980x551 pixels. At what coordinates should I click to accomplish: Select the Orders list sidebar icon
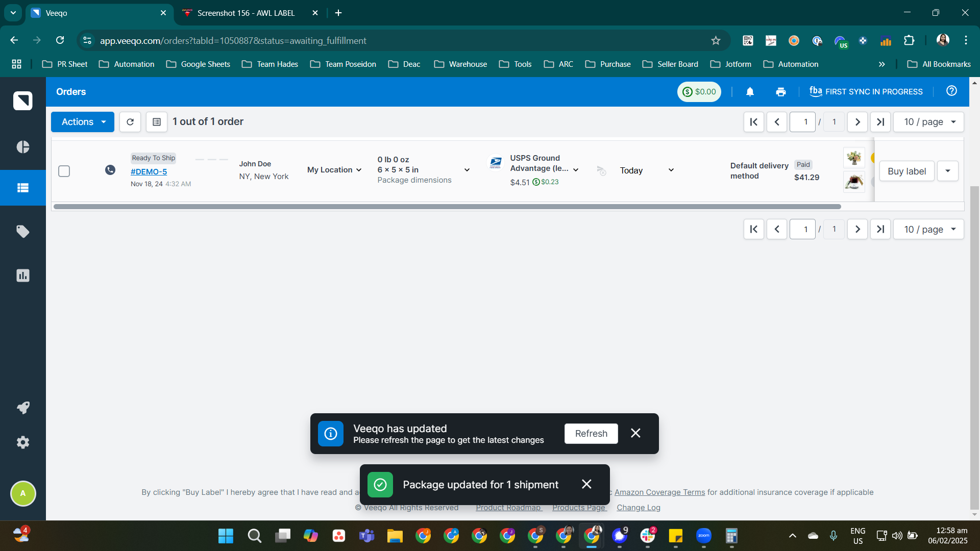click(x=23, y=188)
